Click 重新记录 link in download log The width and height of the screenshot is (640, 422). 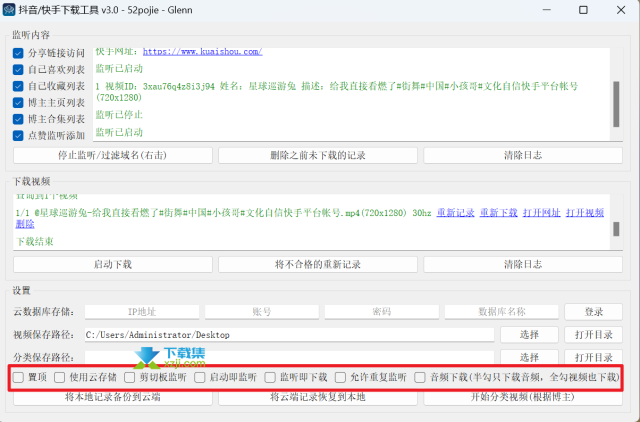tap(456, 213)
